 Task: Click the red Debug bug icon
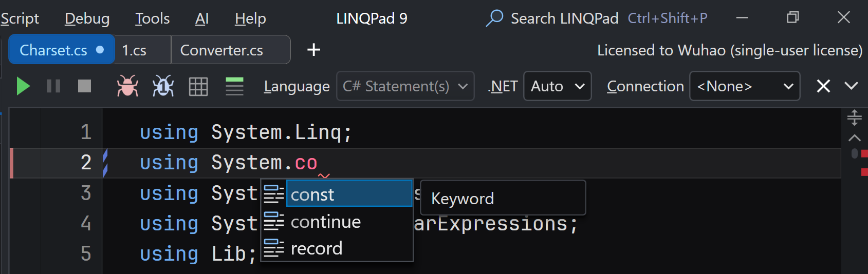pyautogui.click(x=127, y=86)
